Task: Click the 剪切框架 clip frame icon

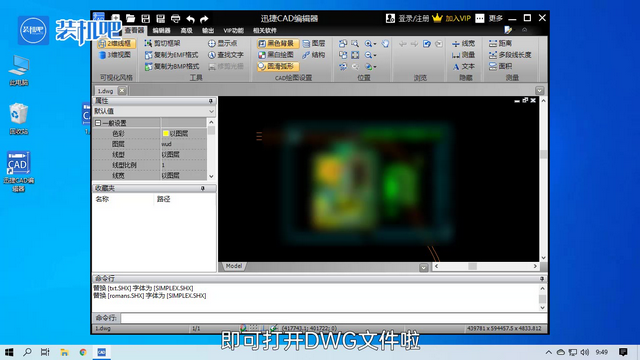Action: [x=148, y=43]
